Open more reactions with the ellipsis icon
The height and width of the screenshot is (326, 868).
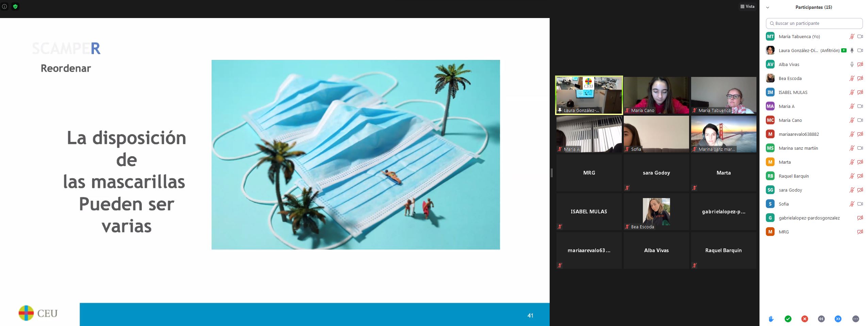(855, 319)
